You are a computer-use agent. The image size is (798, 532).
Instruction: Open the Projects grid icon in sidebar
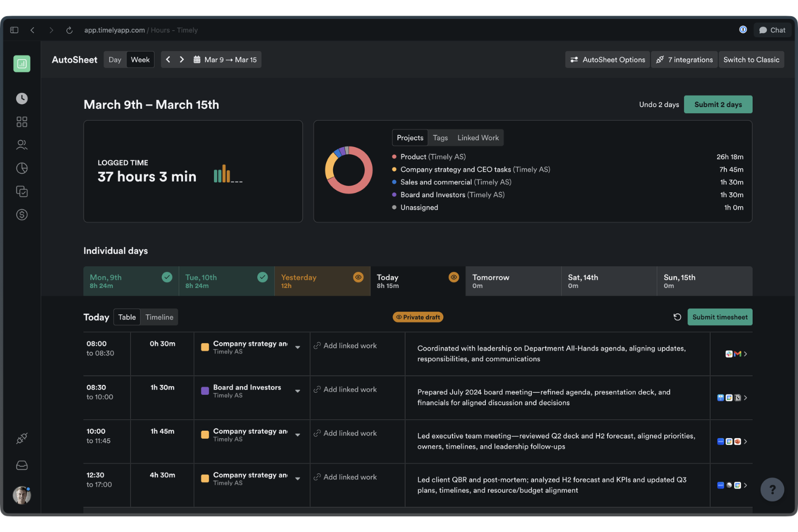point(22,122)
